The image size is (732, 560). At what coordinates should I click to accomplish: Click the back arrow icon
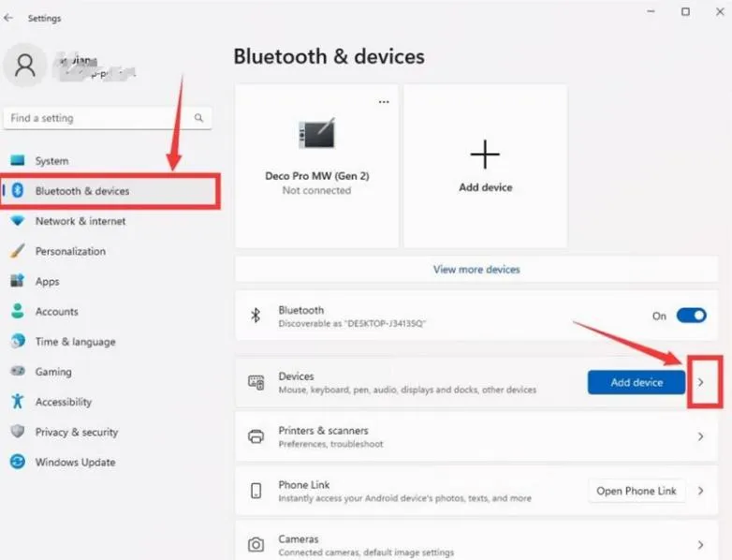[8, 18]
